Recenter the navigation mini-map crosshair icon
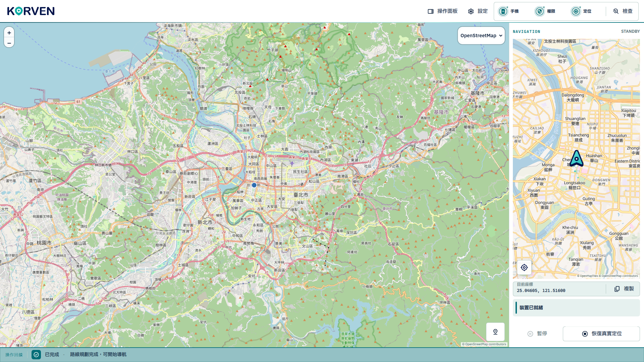This screenshot has width=644, height=362. pos(524,267)
